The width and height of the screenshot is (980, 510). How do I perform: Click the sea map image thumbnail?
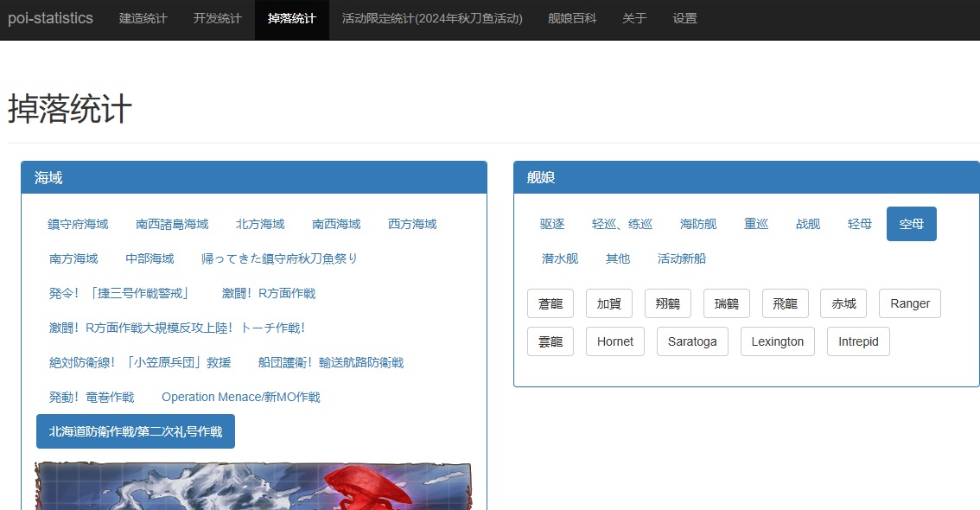click(x=253, y=487)
